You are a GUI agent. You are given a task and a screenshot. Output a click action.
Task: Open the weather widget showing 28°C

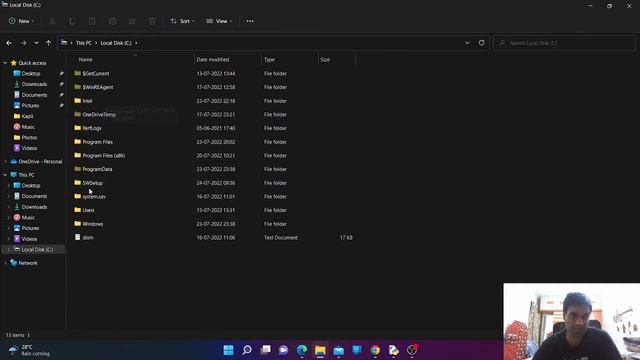pyautogui.click(x=29, y=350)
